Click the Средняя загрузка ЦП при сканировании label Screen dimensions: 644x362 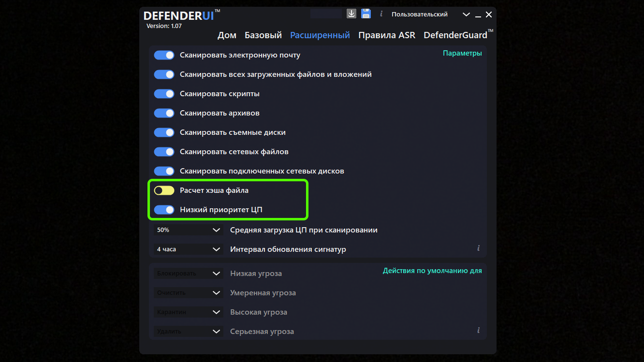tap(304, 230)
